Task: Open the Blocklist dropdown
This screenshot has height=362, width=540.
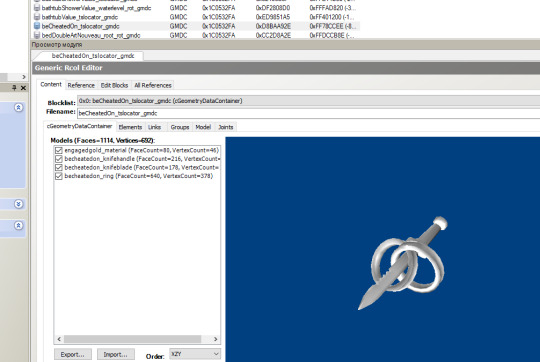Action: 309,101
